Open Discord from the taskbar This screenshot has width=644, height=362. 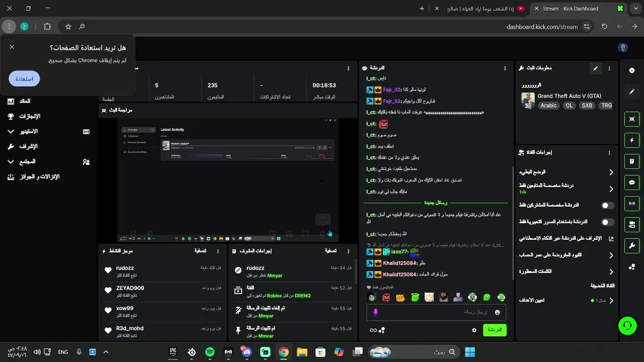pos(247,352)
